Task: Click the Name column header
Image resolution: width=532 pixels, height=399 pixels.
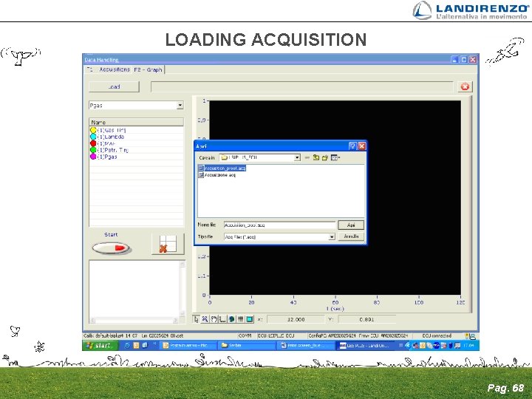Action: (137, 122)
